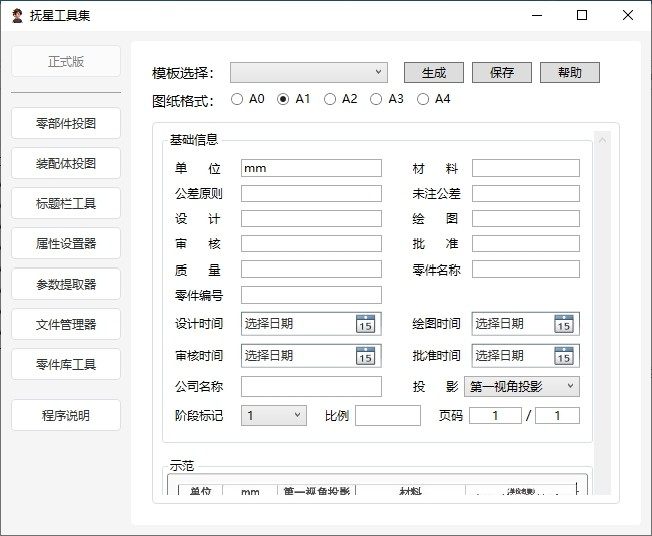The width and height of the screenshot is (652, 536).
Task: Choose the A4 paper format
Action: pyautogui.click(x=423, y=99)
